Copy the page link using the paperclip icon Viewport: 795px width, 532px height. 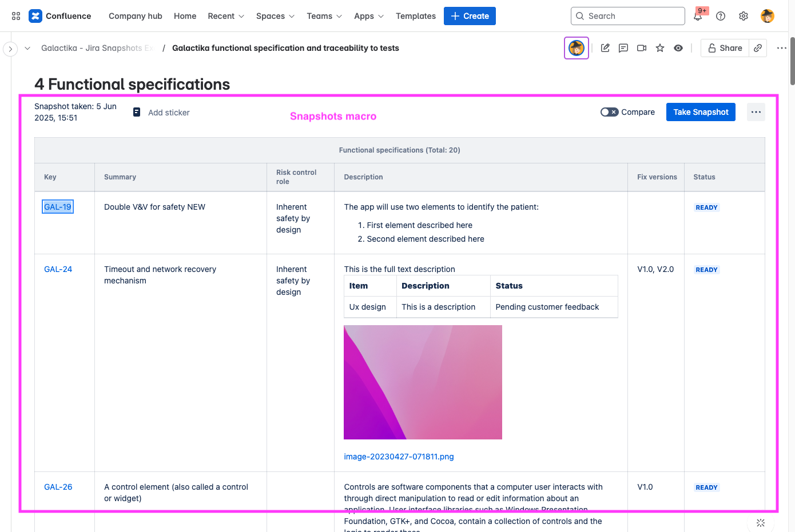757,48
